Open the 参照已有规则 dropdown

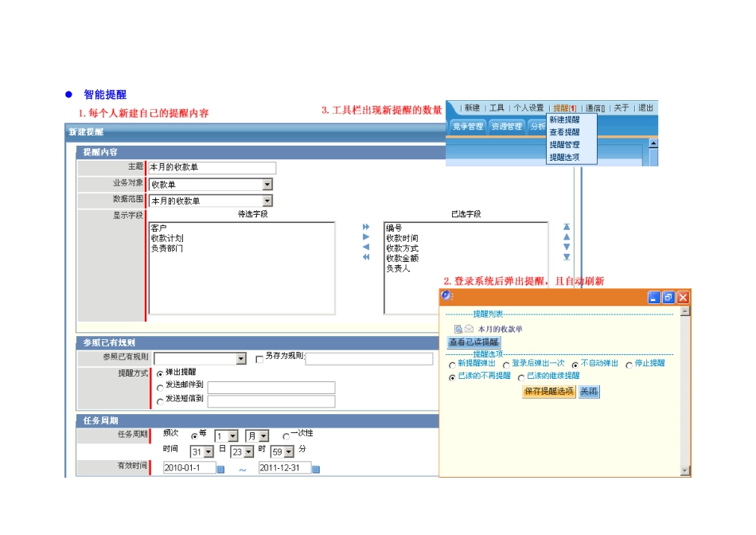(241, 358)
